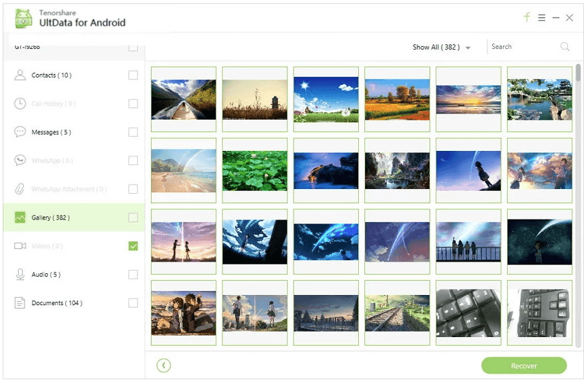Click the green Recover button
Screen dimensions: 588x384
pyautogui.click(x=524, y=366)
